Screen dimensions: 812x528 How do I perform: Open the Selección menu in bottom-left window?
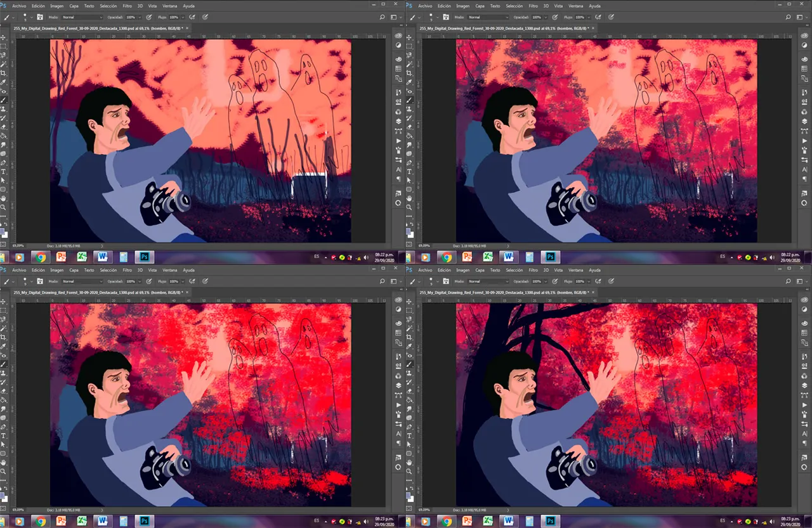point(108,269)
